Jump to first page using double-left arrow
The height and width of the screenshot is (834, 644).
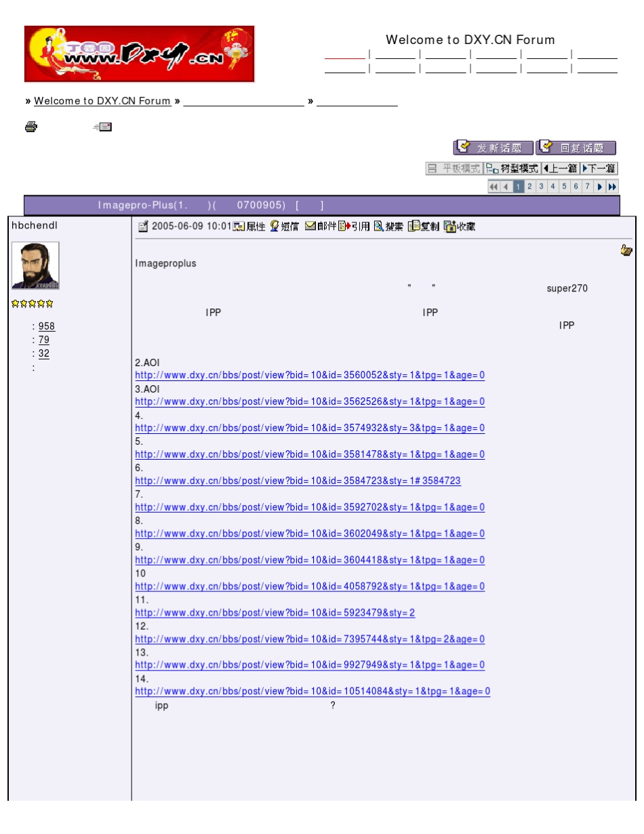[x=494, y=186]
